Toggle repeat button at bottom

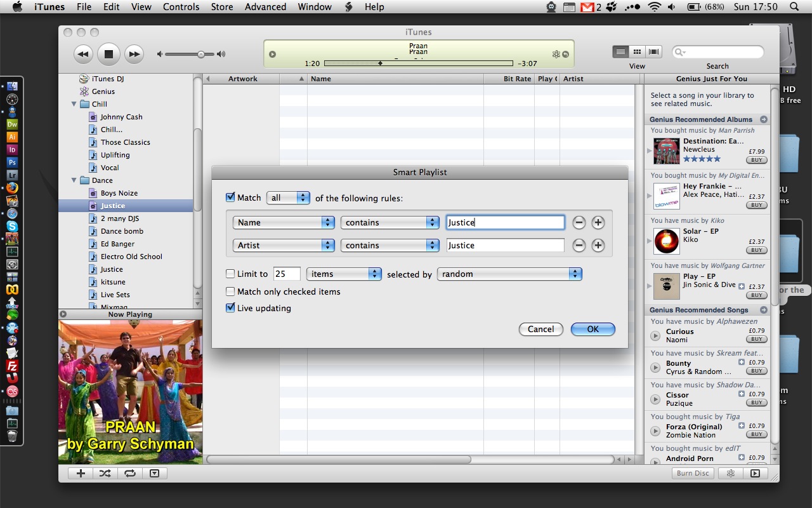[130, 473]
